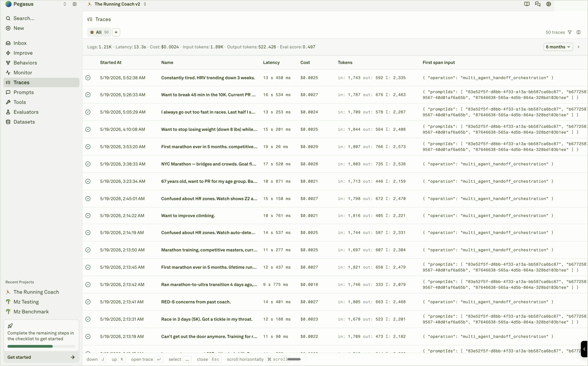
Task: Open trace Can't get out the door anymore
Action: click(x=209, y=336)
